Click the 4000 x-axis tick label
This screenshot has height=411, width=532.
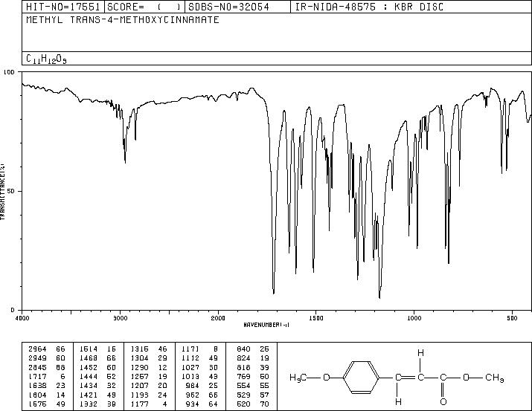[x=22, y=318]
